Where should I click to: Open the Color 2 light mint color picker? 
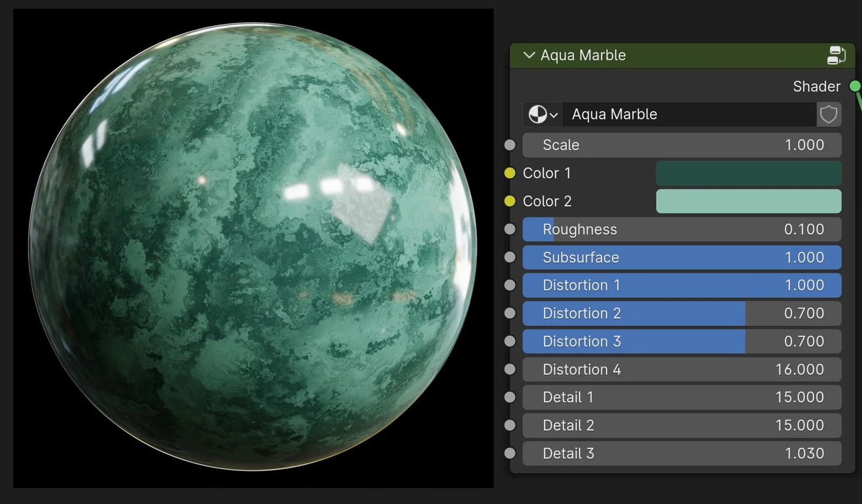[748, 201]
